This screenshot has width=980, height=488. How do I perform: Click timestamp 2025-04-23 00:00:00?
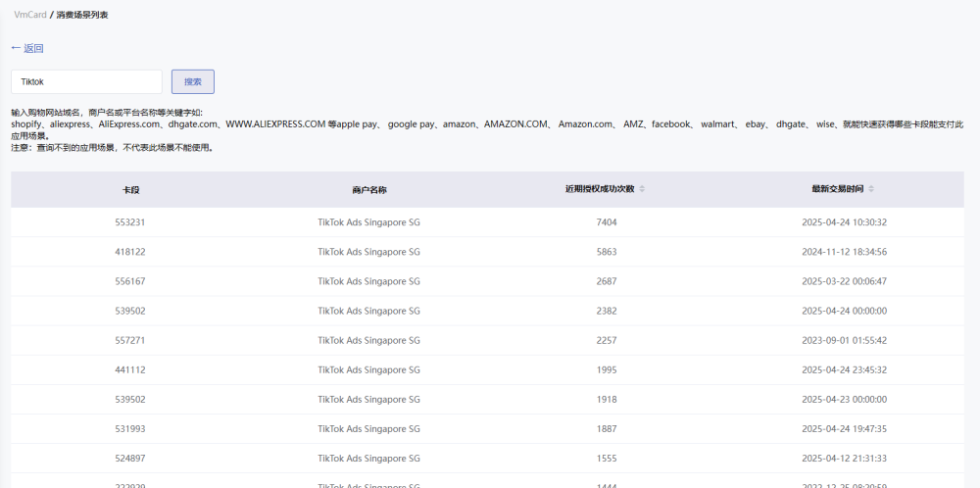(845, 399)
